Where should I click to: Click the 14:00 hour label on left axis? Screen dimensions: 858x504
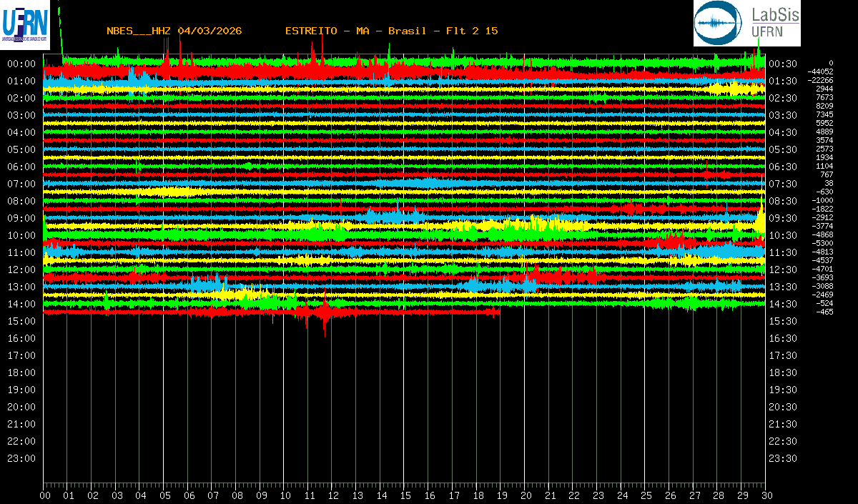[x=21, y=304]
